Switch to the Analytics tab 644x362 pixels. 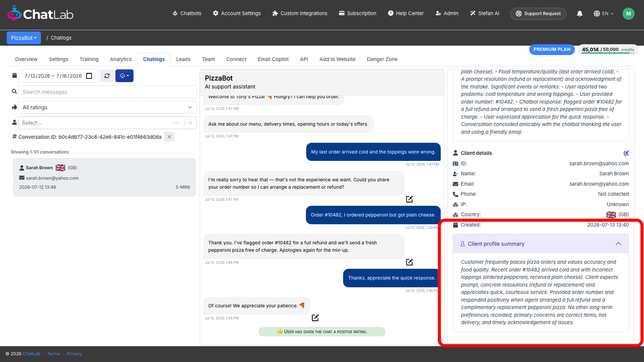[121, 59]
